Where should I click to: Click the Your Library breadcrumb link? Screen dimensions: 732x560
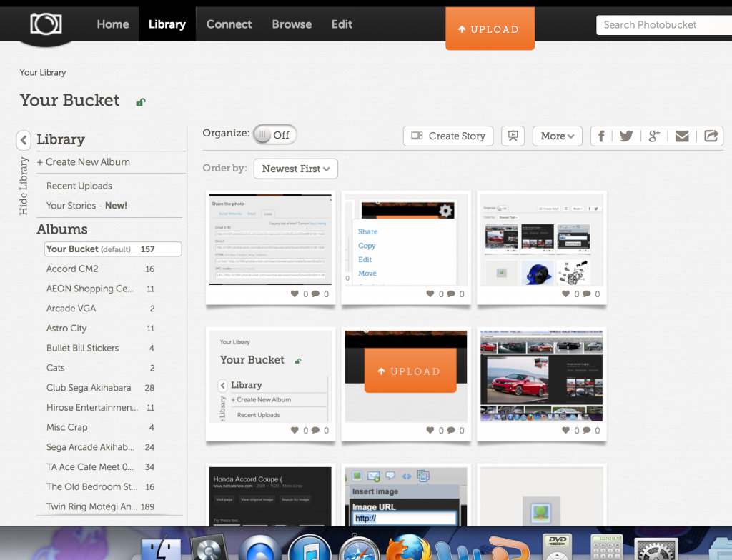pyautogui.click(x=43, y=72)
